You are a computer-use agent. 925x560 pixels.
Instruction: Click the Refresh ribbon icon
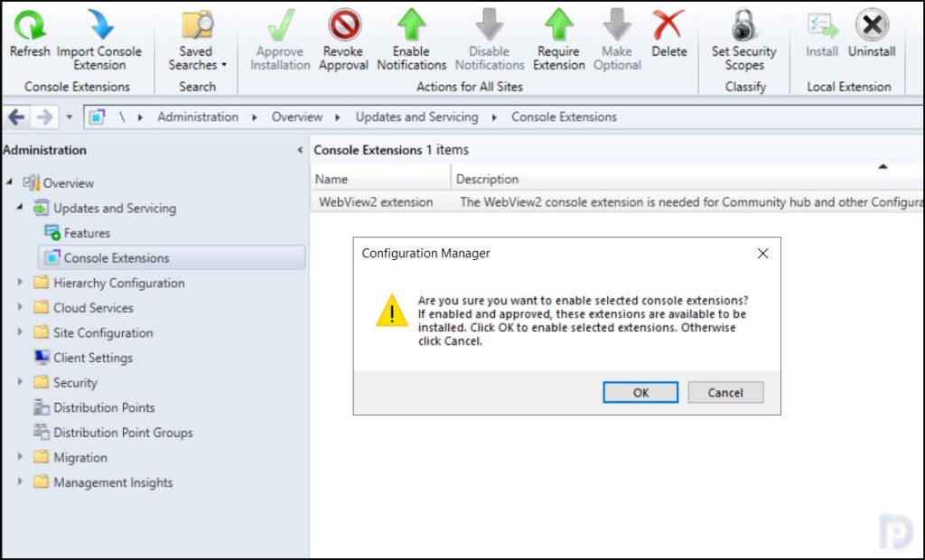(30, 25)
